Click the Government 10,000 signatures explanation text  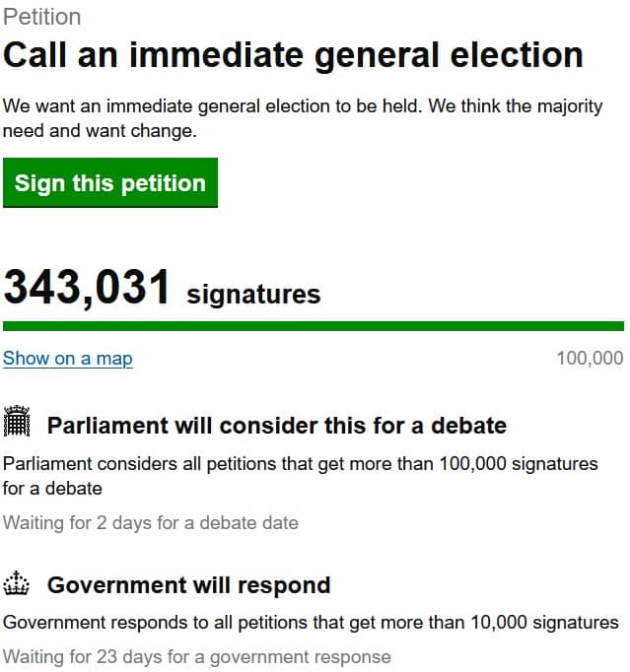click(x=311, y=623)
